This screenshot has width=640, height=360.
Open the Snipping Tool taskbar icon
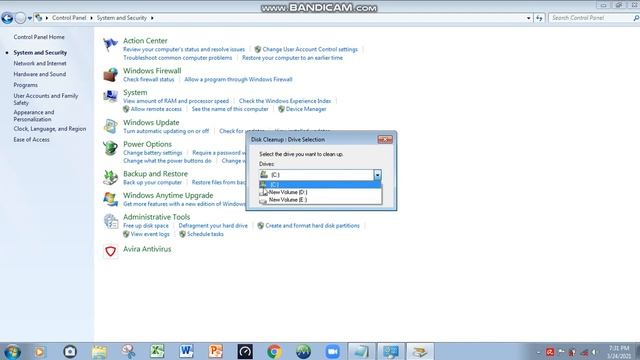pos(128,352)
